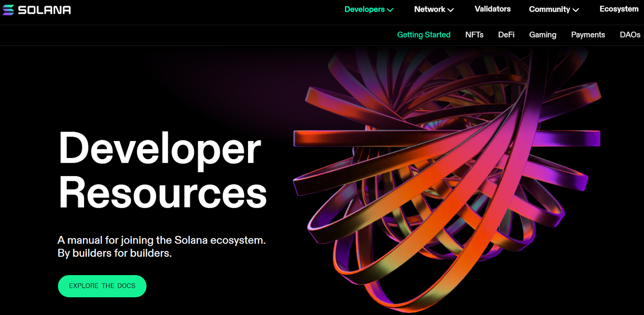Open the DeFi section
644x315 pixels.
point(506,35)
